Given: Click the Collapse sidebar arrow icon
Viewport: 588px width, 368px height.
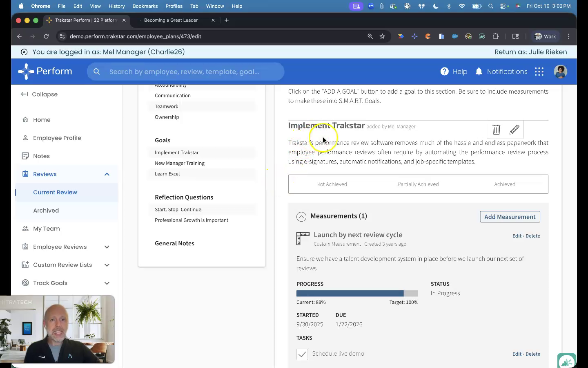Looking at the screenshot, I should [x=24, y=94].
